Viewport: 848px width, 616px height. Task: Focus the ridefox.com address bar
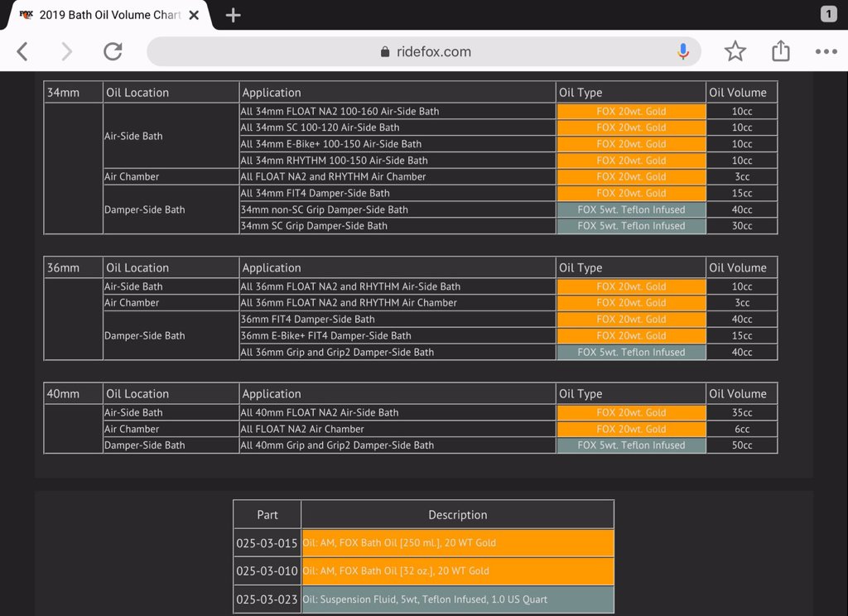coord(425,51)
